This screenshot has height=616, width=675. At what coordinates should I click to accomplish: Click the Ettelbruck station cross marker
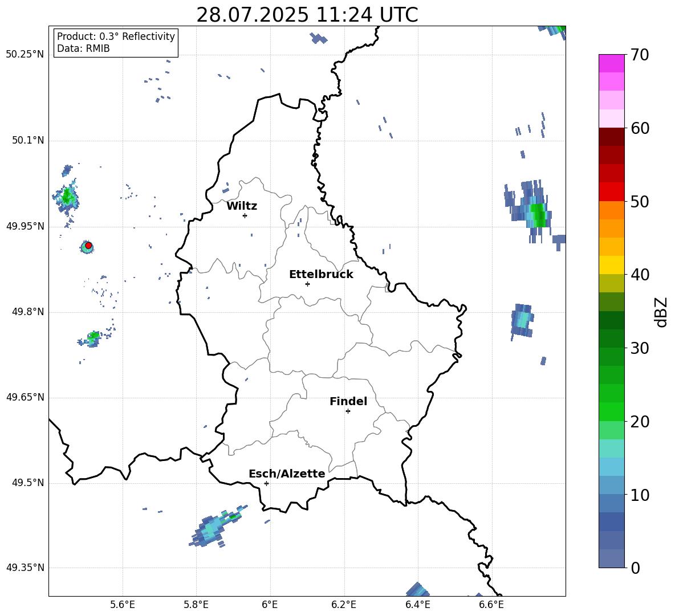(x=307, y=284)
